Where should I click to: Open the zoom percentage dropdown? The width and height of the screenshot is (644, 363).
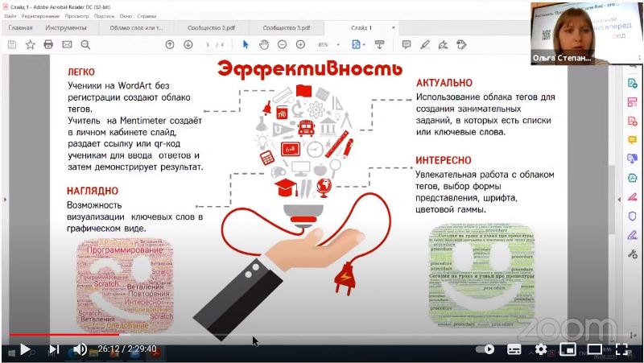[x=328, y=44]
